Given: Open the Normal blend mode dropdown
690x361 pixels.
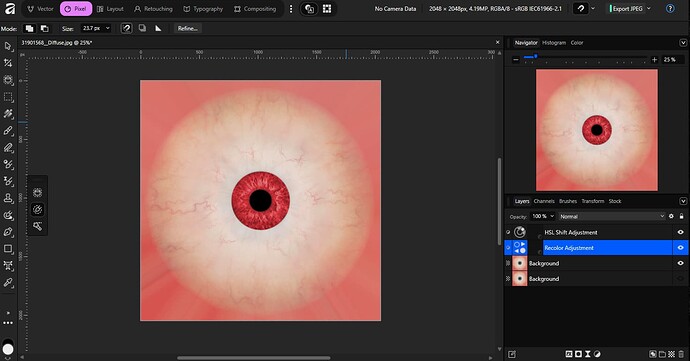Looking at the screenshot, I should 612,216.
